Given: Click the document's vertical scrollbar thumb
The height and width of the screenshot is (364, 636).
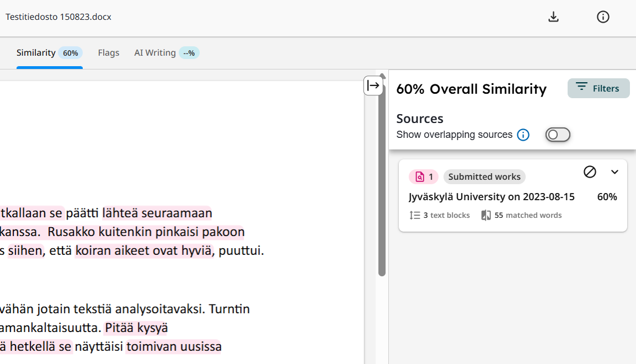Looking at the screenshot, I should point(382,176).
